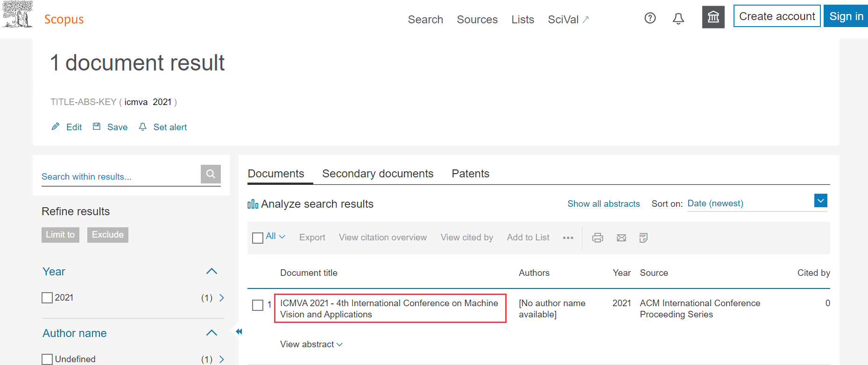Open the notifications bell icon
Image resolution: width=868 pixels, height=365 pixels.
[678, 19]
